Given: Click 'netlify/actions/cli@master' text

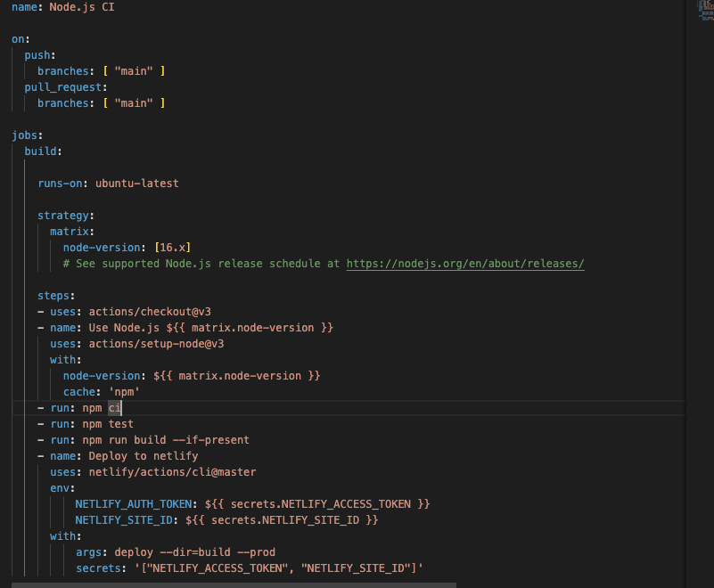Looking at the screenshot, I should 172,472.
